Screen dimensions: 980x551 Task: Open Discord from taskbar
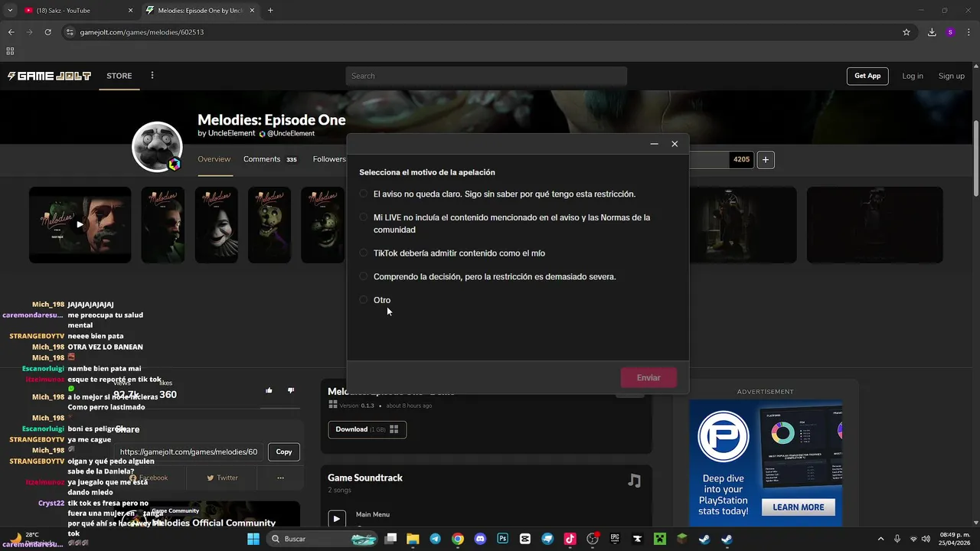pos(480,539)
